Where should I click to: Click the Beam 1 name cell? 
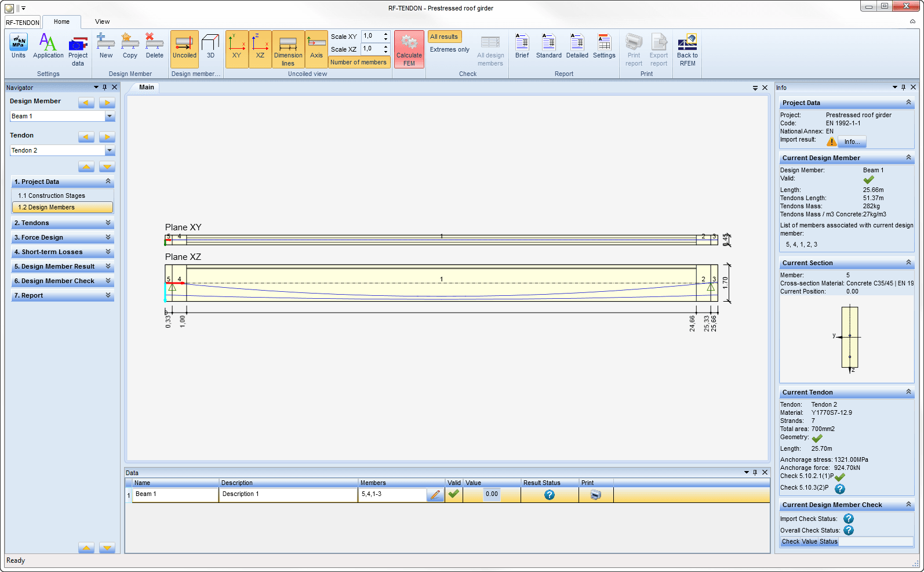tap(175, 494)
